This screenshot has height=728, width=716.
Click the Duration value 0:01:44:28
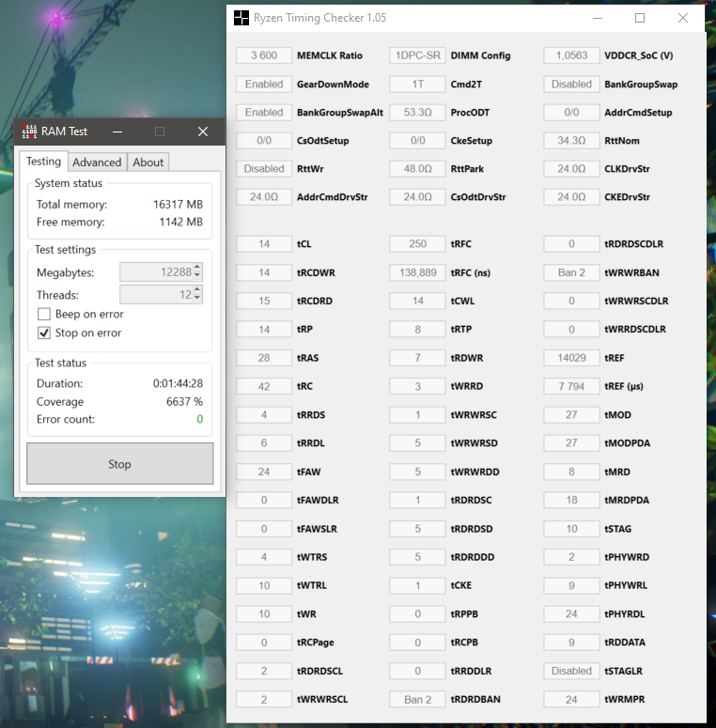178,383
